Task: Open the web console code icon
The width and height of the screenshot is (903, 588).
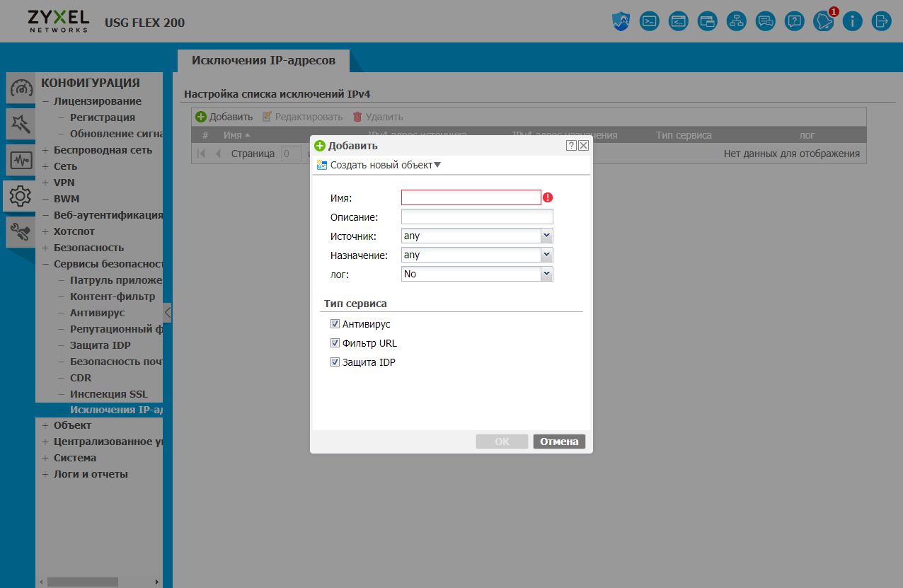Action: pos(679,21)
